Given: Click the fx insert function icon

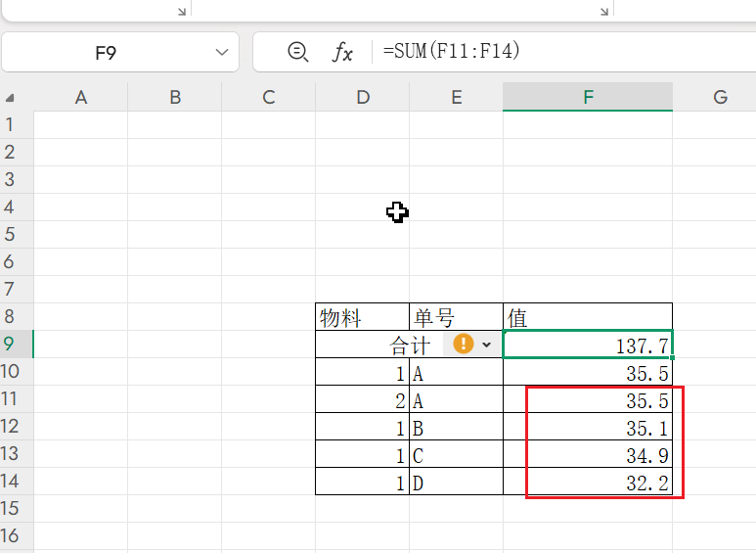Looking at the screenshot, I should (342, 53).
